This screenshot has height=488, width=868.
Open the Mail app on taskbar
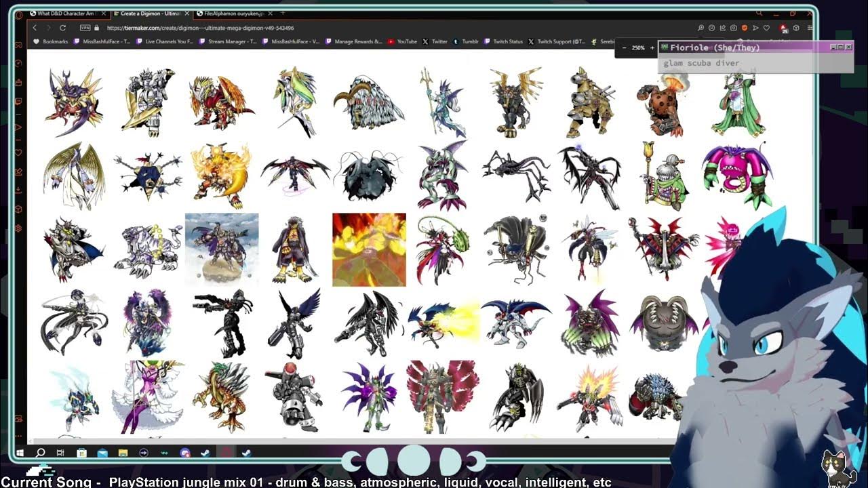(x=102, y=453)
